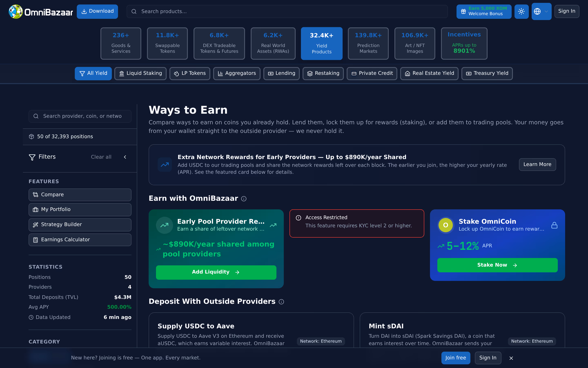Open the Art / NFT Images card
588x368 pixels.
pyautogui.click(x=415, y=43)
